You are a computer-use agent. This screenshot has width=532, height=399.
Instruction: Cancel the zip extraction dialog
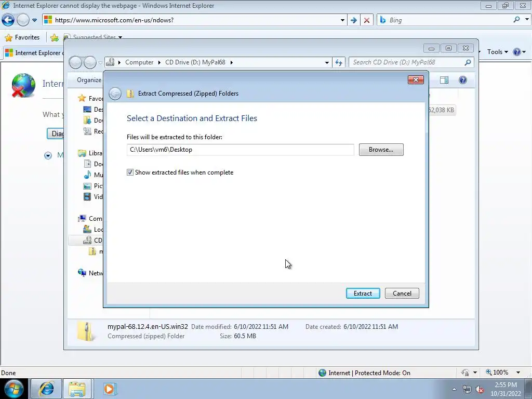point(402,294)
